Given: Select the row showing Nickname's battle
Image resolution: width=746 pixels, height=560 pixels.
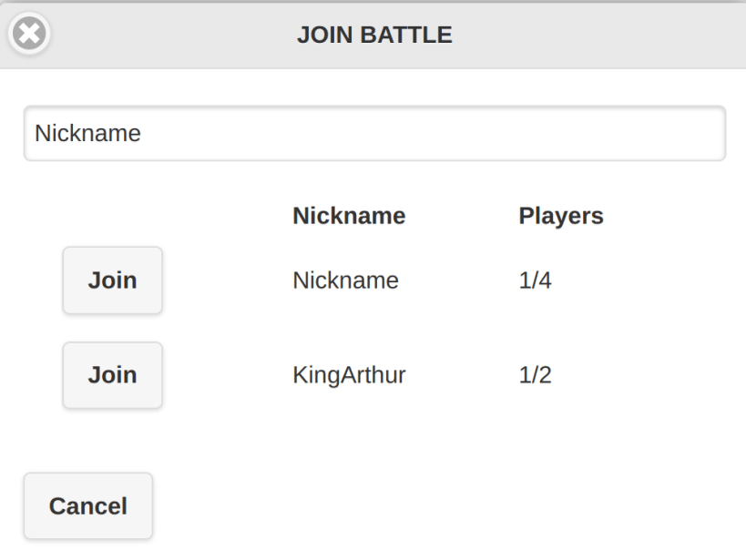Looking at the screenshot, I should point(345,280).
